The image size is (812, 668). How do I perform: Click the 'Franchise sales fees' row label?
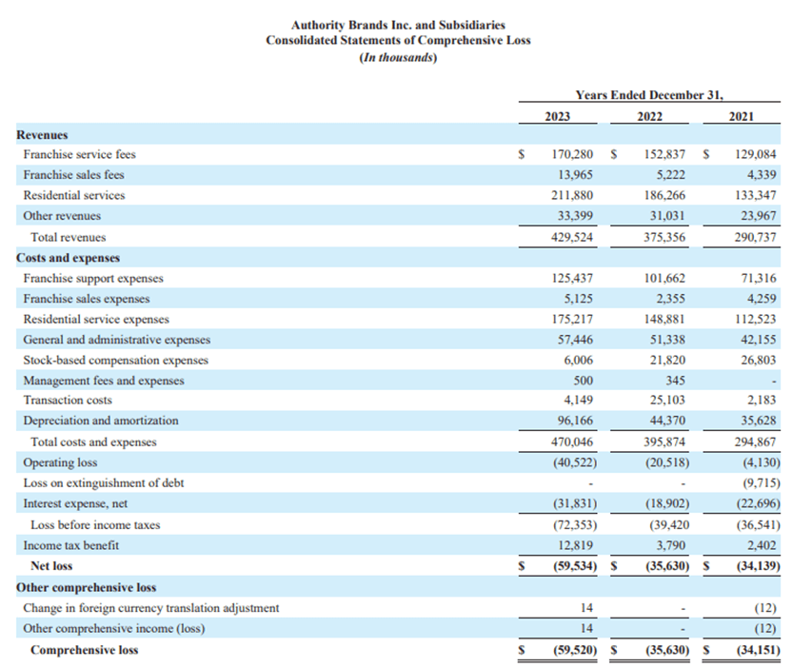click(x=73, y=175)
